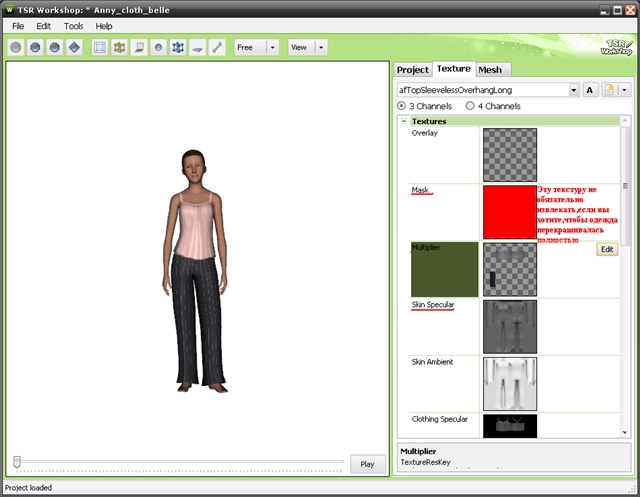The width and height of the screenshot is (640, 497).
Task: Select the Overlay texture thumbnail
Action: [510, 155]
